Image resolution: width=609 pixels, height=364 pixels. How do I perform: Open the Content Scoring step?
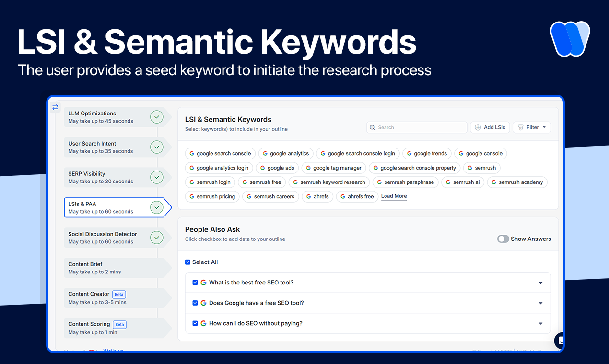[x=117, y=328]
